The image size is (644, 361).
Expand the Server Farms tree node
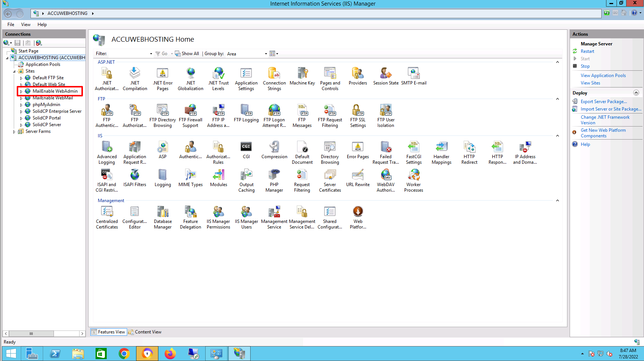[x=14, y=132]
